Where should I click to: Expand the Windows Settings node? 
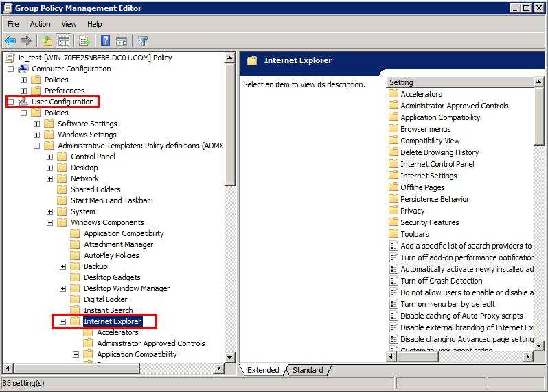pyautogui.click(x=36, y=135)
